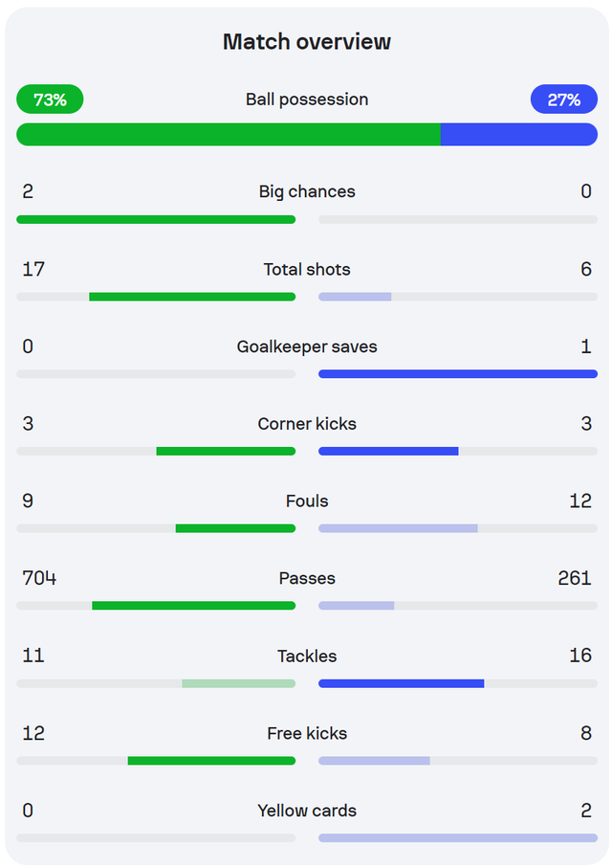The height and width of the screenshot is (868, 612).
Task: Select the Yellow cards label
Action: pyautogui.click(x=307, y=811)
